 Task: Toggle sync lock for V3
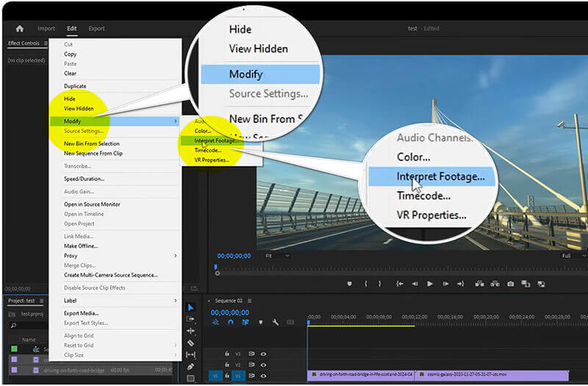[251, 354]
